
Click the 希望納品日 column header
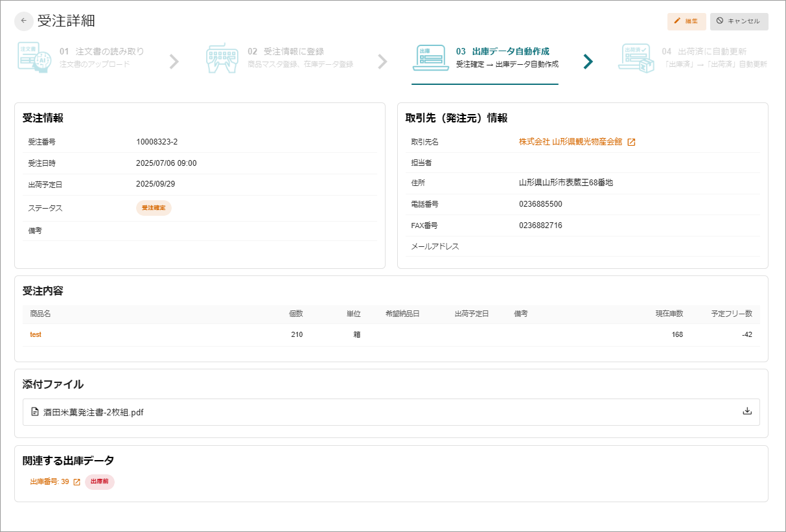coord(402,314)
